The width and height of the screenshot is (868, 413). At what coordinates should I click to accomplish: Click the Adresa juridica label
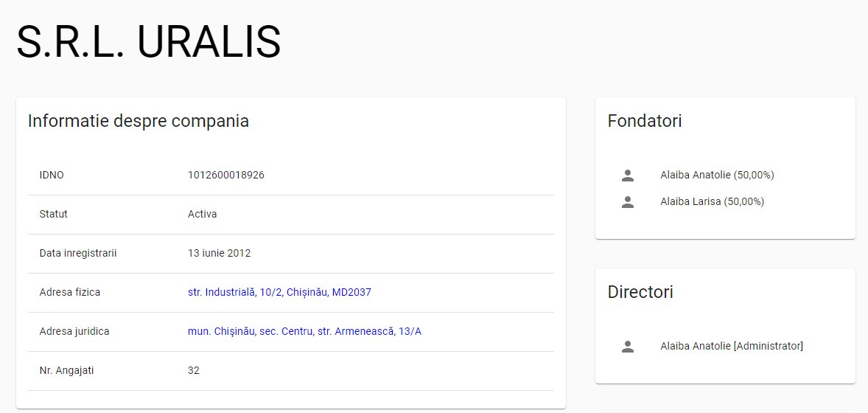coord(74,331)
